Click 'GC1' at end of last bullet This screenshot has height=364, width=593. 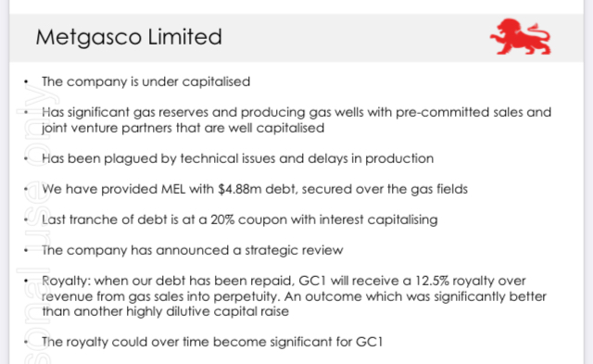point(369,342)
